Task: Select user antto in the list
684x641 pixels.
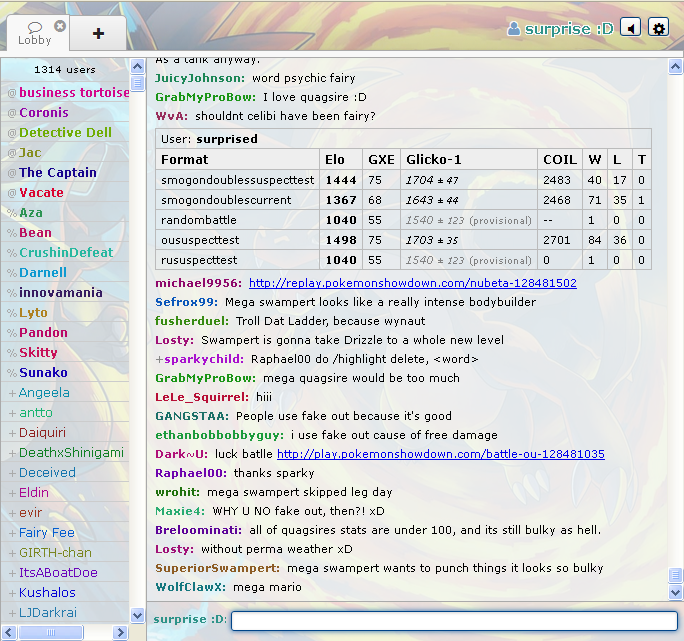Action: tap(65, 413)
